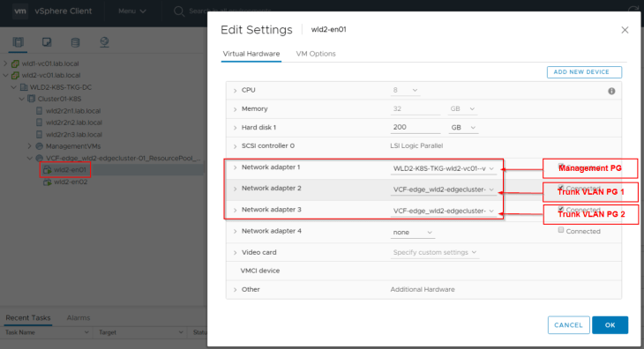Expand the wld1-vc01.lab.local tree node
The image size is (644, 349).
pos(6,63)
